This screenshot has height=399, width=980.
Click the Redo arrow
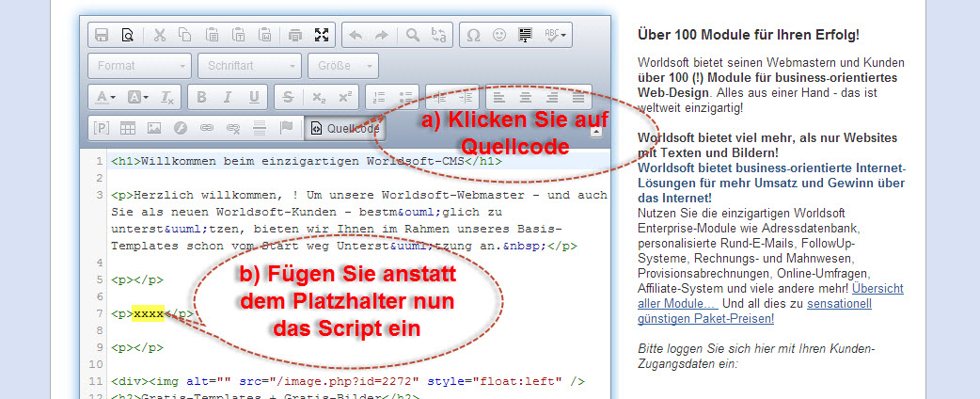(x=381, y=35)
